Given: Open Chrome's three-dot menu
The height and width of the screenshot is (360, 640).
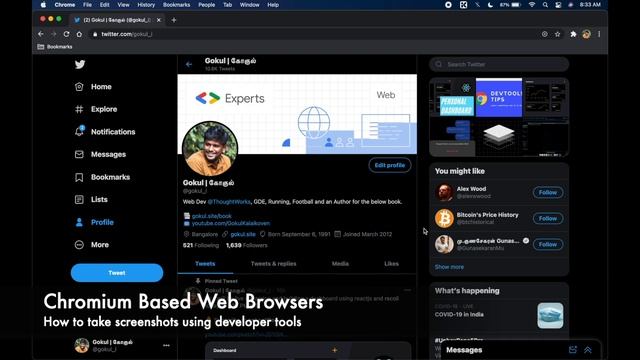Looking at the screenshot, I should coord(599,34).
